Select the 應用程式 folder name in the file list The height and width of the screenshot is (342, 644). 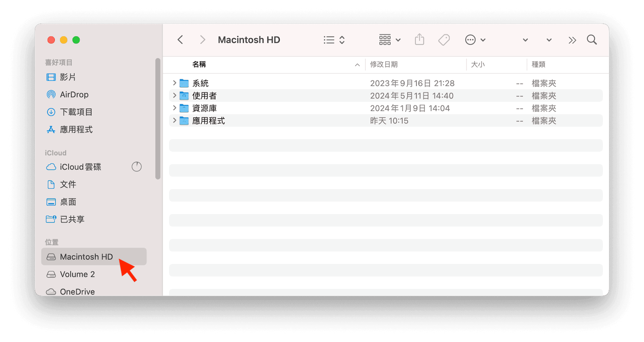(x=208, y=121)
